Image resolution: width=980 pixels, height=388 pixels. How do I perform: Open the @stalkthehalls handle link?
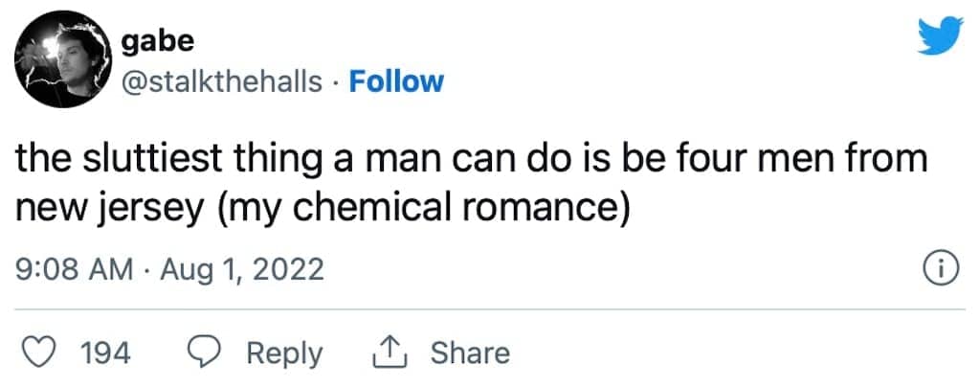(x=222, y=81)
